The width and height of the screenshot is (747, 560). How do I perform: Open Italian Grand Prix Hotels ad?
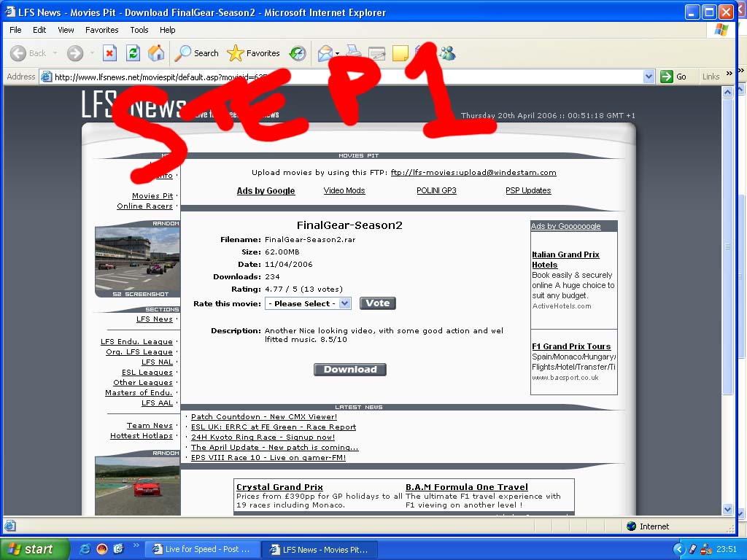pos(565,260)
